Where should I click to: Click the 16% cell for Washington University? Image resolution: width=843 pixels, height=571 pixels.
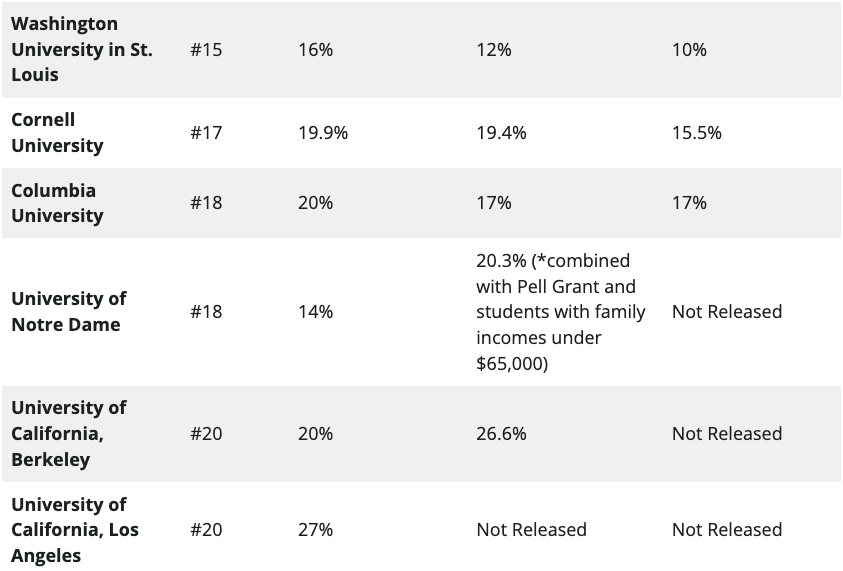click(316, 49)
